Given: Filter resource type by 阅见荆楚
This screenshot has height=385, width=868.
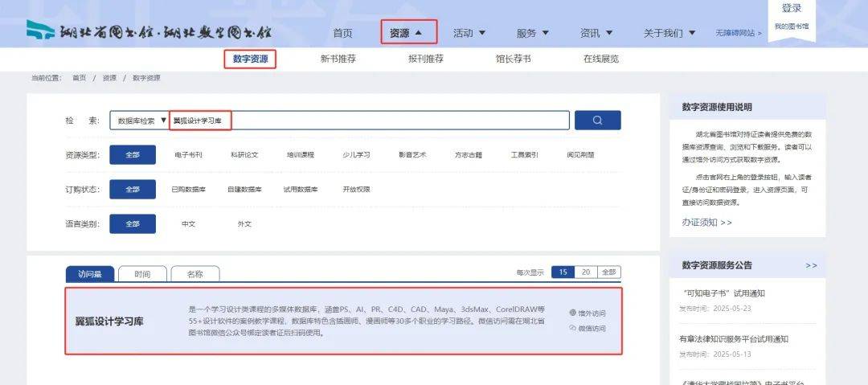Looking at the screenshot, I should [x=580, y=155].
